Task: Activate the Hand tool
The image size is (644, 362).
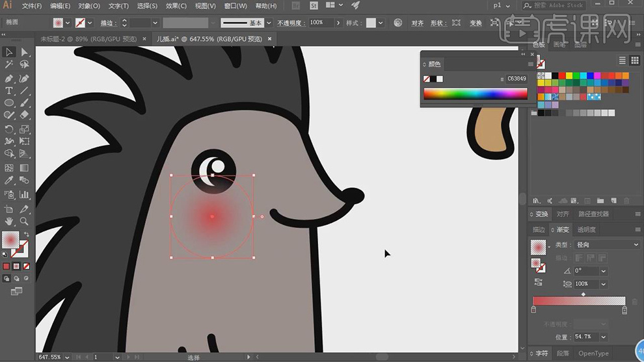Action: point(9,222)
